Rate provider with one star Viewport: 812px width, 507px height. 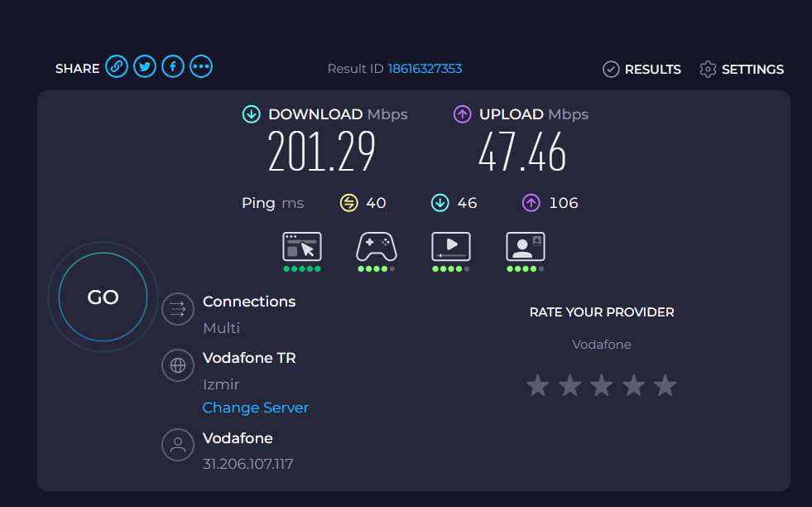(538, 386)
